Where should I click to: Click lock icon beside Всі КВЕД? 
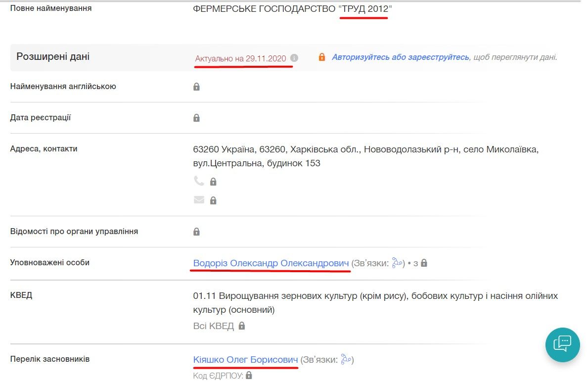[x=242, y=326]
